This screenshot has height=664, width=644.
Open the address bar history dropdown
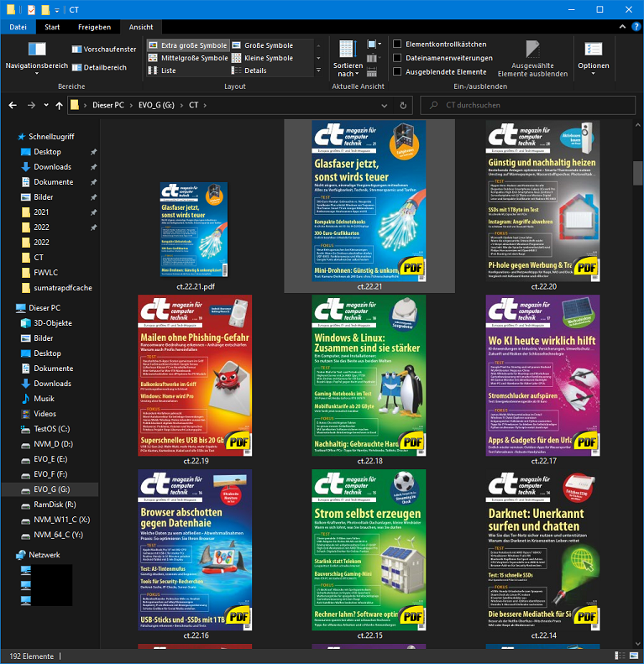(385, 106)
